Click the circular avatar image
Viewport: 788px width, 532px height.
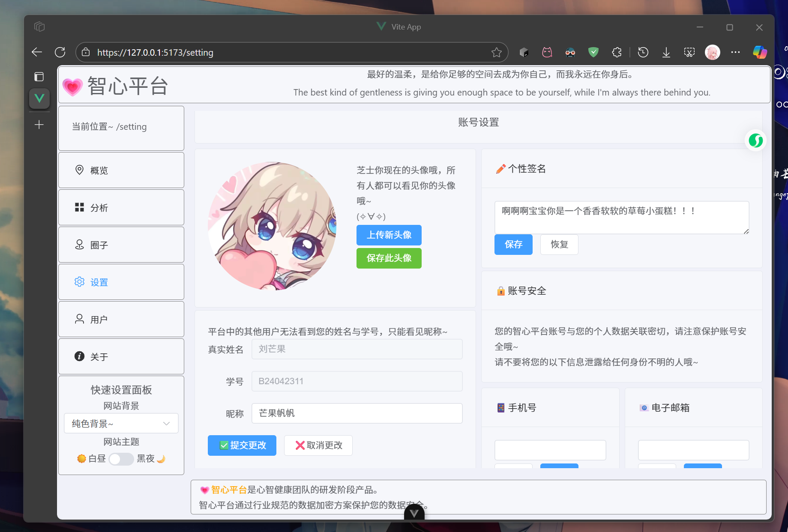pos(272,226)
